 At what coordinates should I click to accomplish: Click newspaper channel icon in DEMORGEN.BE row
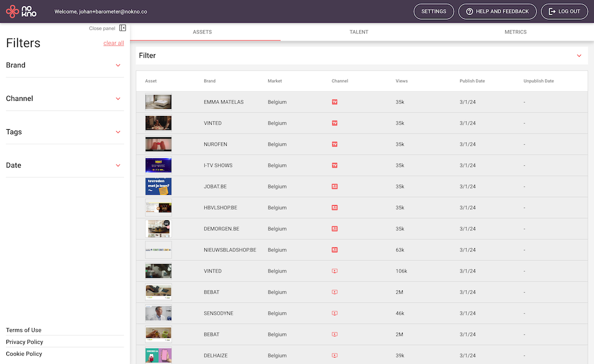click(x=335, y=229)
